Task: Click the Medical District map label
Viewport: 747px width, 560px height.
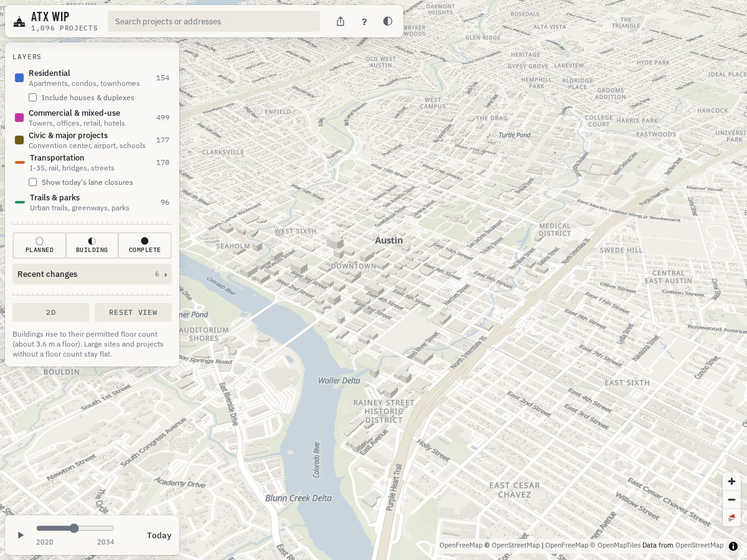Action: (555, 230)
